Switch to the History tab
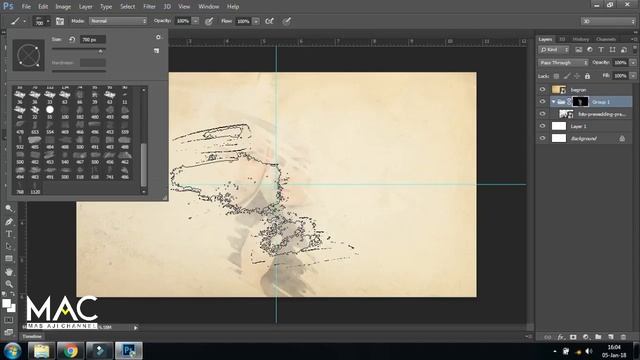 tap(581, 39)
